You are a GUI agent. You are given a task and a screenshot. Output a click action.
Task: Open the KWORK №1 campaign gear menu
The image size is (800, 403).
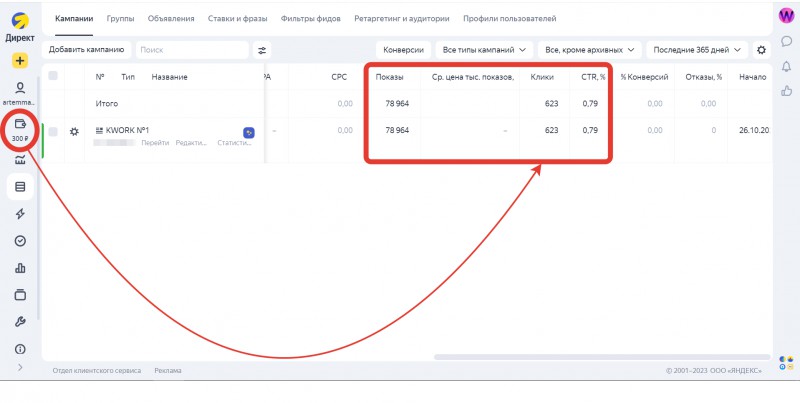point(74,132)
